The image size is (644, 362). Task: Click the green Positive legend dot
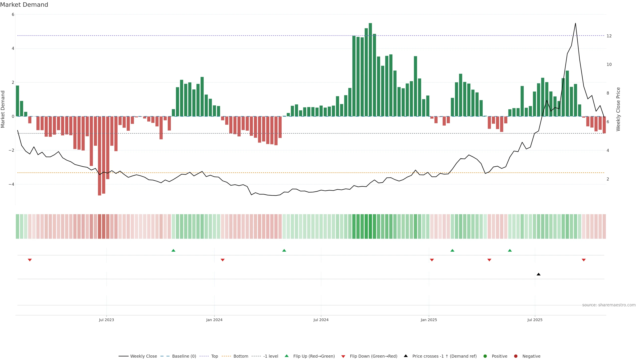click(x=485, y=356)
